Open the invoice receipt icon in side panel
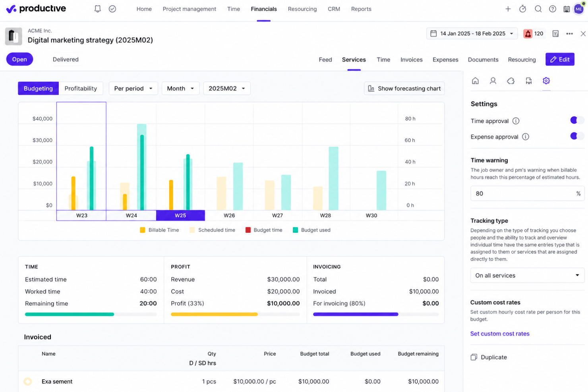Image resolution: width=588 pixels, height=392 pixels. pyautogui.click(x=528, y=81)
